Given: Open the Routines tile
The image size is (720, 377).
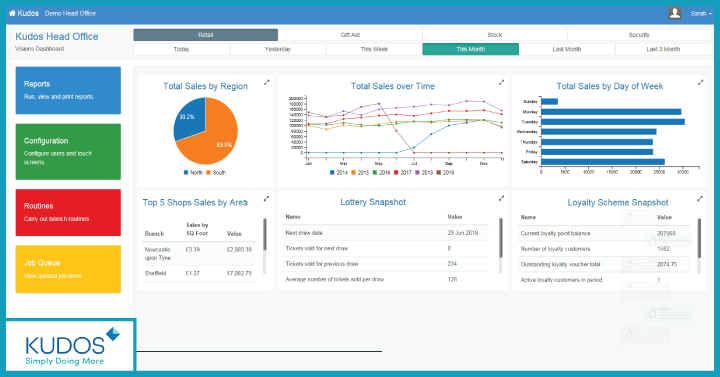Looking at the screenshot, I should [x=68, y=213].
